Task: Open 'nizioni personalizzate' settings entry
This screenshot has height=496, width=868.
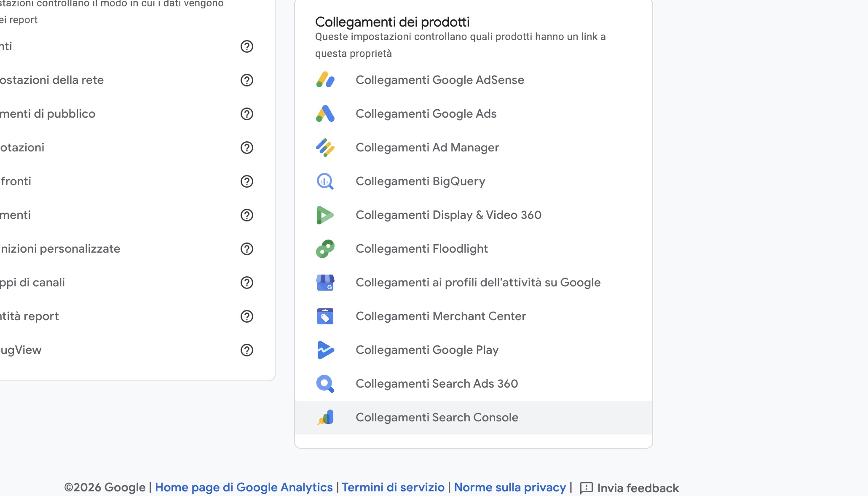Action: pyautogui.click(x=60, y=249)
